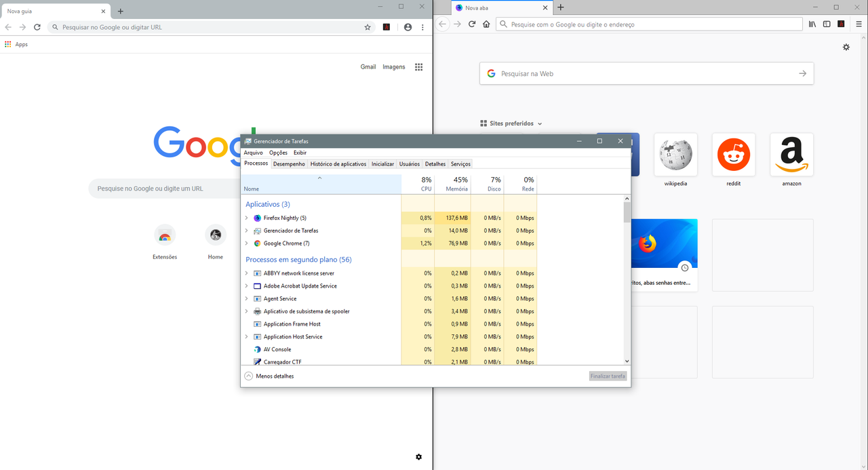Viewport: 868px width, 470px height.
Task: Expand Application Host Service row
Action: point(246,336)
